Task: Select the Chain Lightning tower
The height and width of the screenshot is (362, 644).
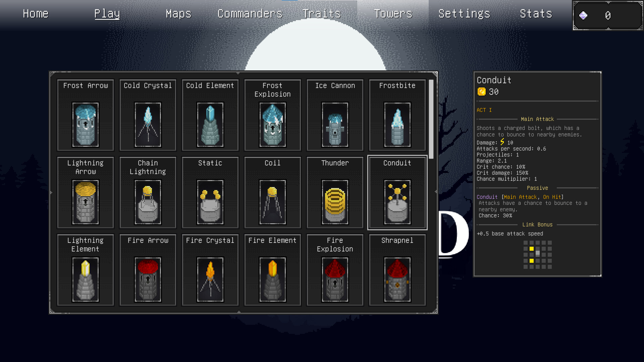Action: pyautogui.click(x=148, y=193)
